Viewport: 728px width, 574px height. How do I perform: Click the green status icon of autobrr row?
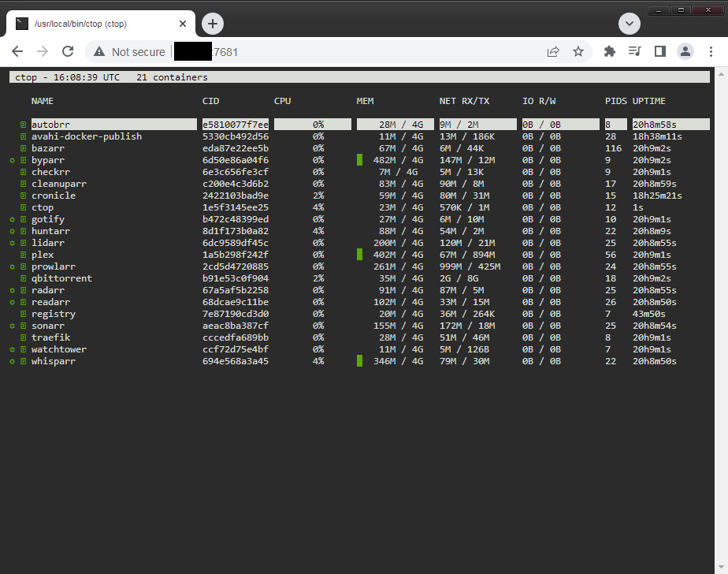pyautogui.click(x=23, y=125)
